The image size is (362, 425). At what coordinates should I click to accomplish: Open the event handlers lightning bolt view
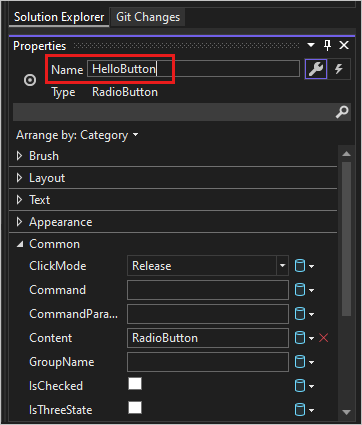click(x=339, y=69)
